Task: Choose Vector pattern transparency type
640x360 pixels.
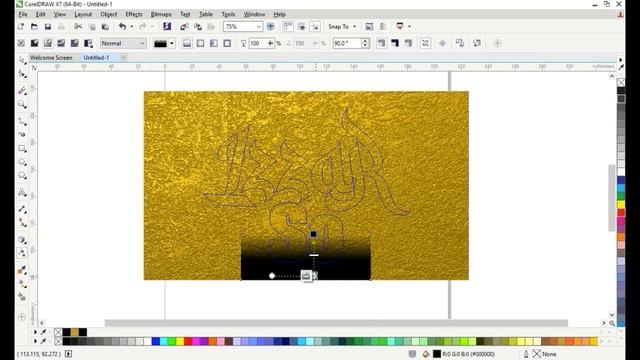Action: (61, 43)
